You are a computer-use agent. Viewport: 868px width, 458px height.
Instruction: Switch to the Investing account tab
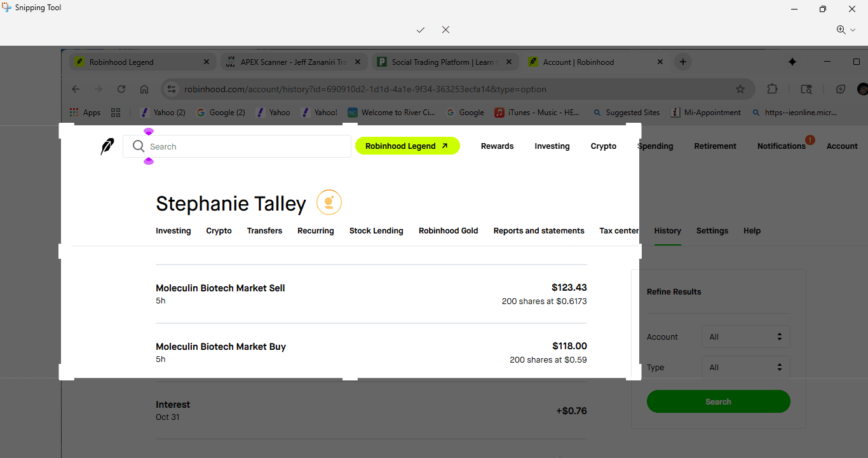173,231
